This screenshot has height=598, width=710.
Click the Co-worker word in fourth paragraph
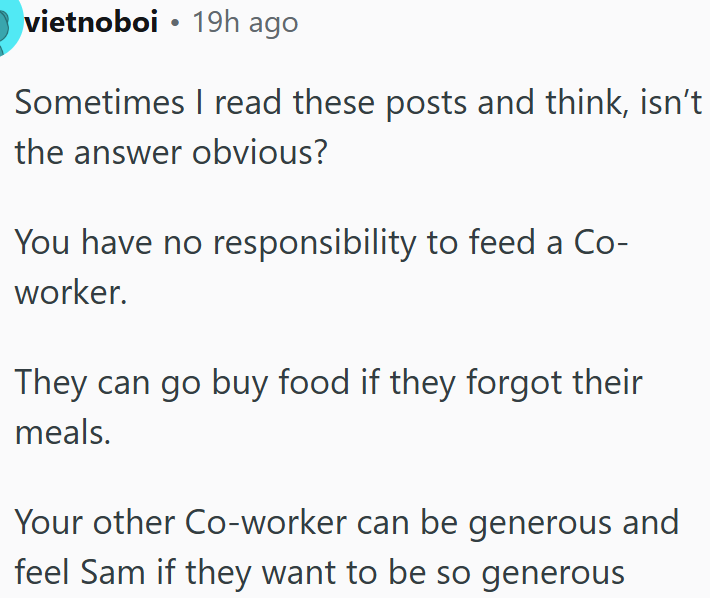[266, 523]
